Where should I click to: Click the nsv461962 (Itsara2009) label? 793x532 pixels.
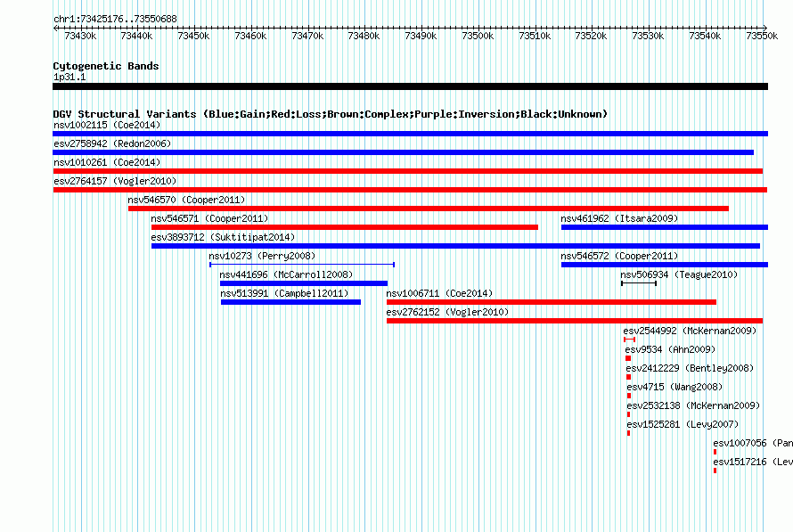click(x=619, y=218)
